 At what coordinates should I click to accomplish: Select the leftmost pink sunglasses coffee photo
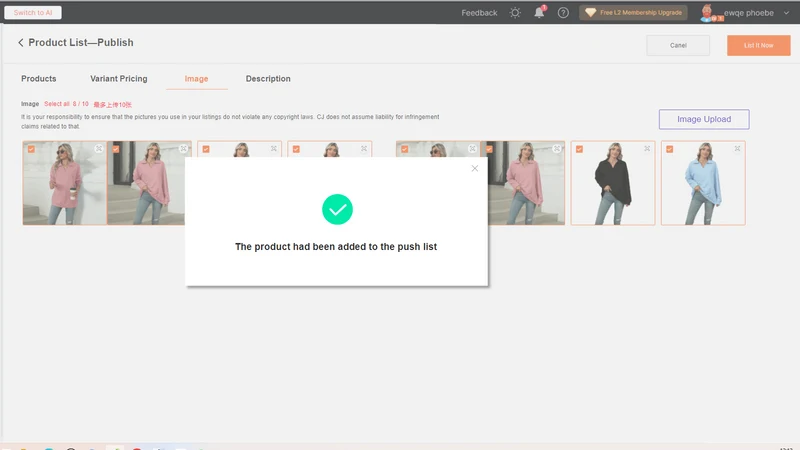tap(65, 183)
